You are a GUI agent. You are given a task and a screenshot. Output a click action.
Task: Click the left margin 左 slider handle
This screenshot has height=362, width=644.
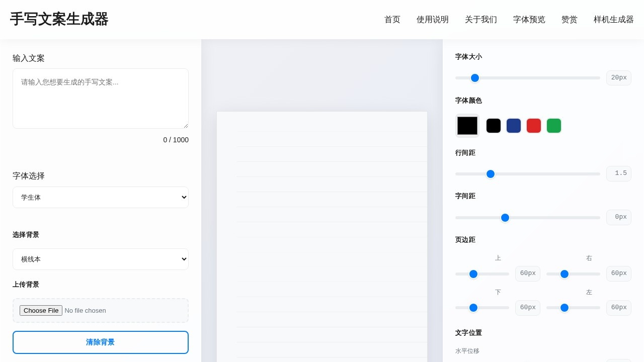(x=565, y=308)
